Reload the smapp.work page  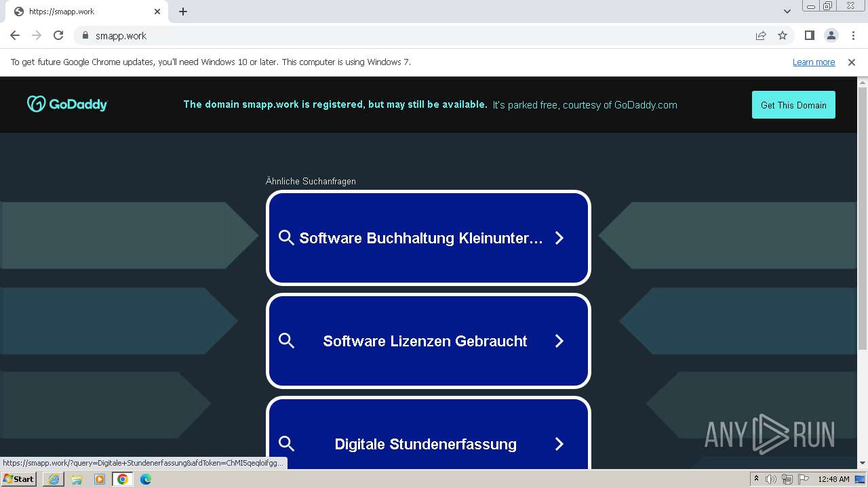(x=58, y=35)
